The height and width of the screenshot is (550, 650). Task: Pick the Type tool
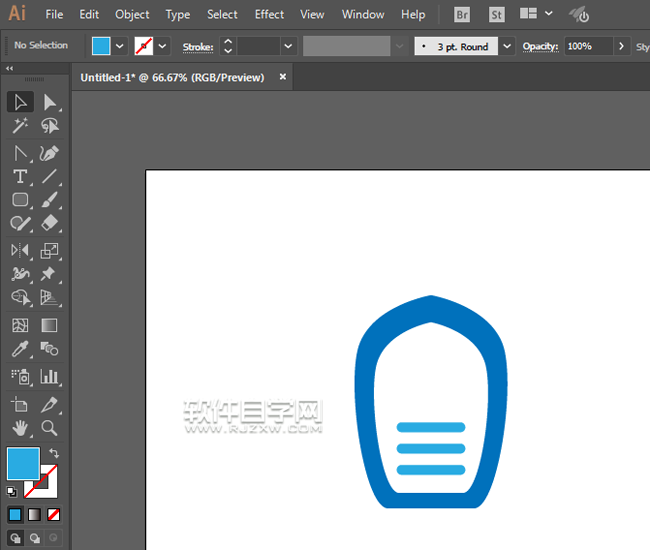pyautogui.click(x=20, y=177)
